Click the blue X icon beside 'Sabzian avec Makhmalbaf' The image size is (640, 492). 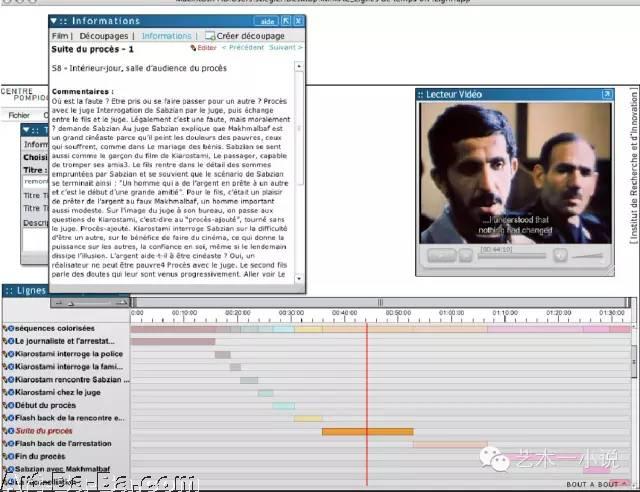coord(11,469)
